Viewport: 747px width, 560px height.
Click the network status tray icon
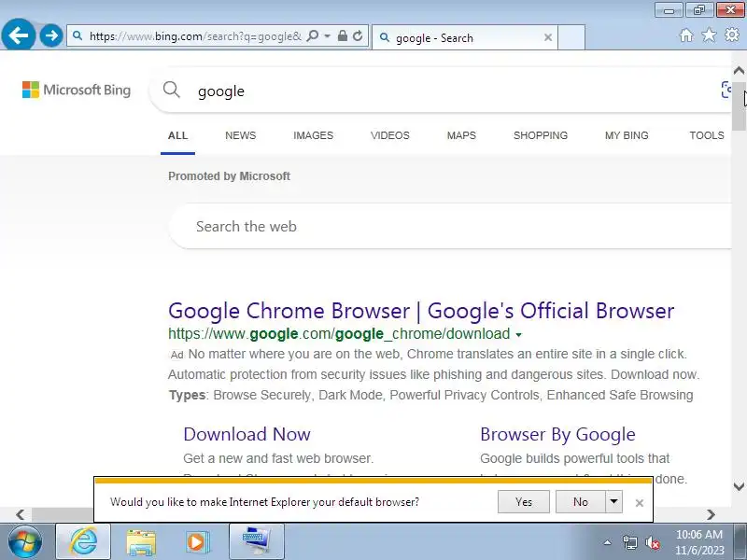[629, 542]
